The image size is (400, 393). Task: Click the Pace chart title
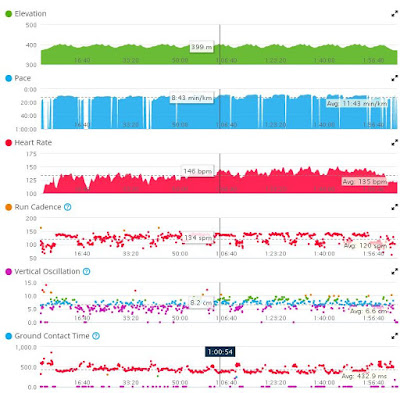(x=23, y=78)
